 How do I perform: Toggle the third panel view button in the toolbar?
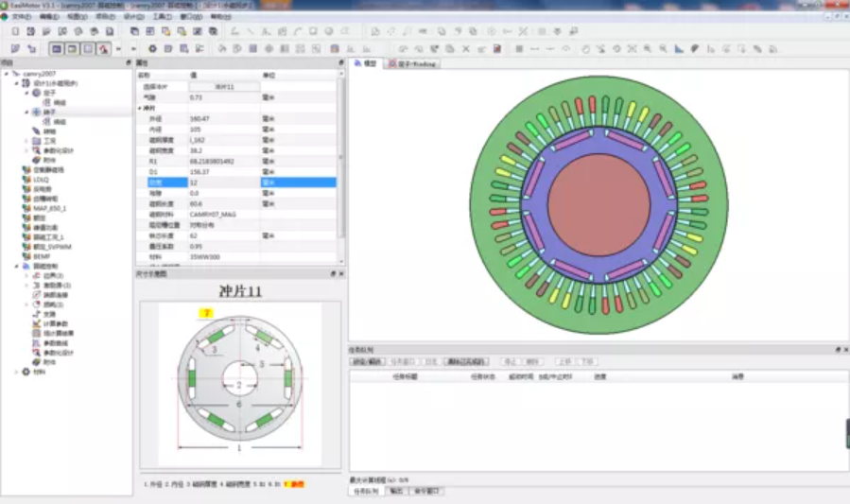click(x=88, y=49)
